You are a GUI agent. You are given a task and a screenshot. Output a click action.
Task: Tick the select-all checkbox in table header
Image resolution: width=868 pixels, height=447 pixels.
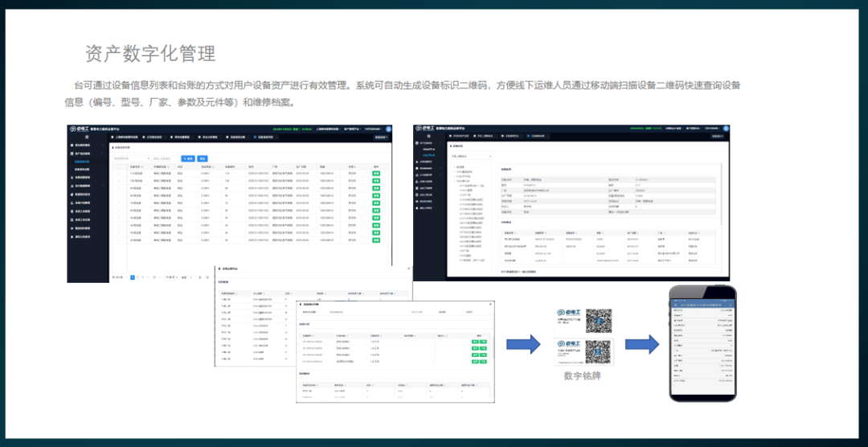[117, 167]
